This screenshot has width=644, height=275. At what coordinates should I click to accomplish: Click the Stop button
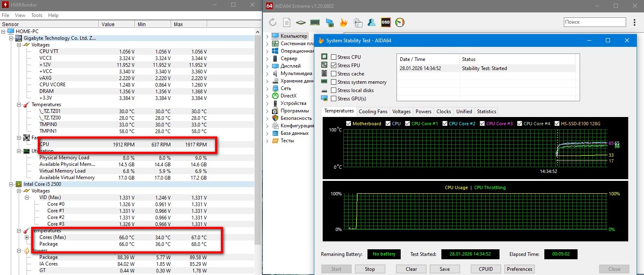(370, 269)
